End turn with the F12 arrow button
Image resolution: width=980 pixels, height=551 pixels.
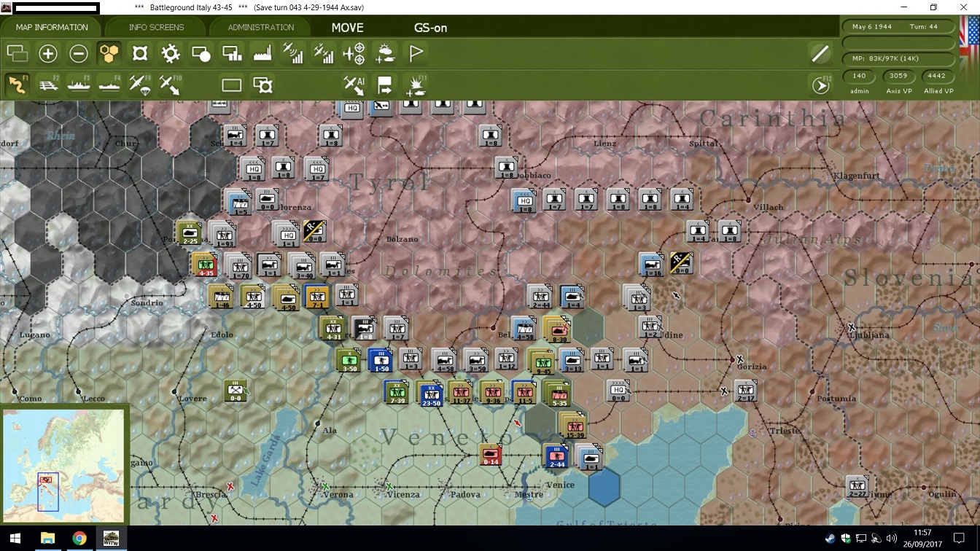click(821, 85)
